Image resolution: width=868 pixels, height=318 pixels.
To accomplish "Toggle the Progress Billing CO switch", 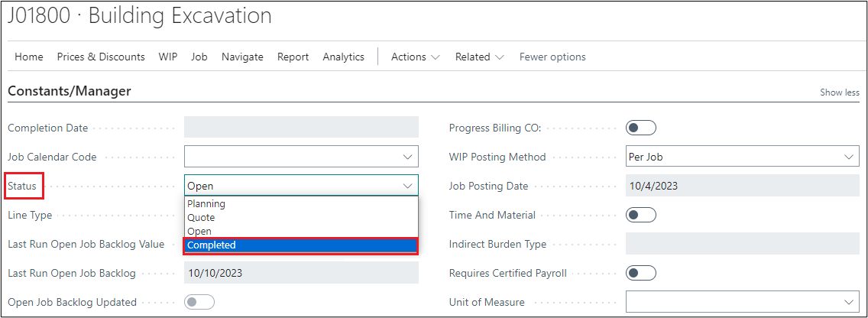I will click(x=640, y=128).
